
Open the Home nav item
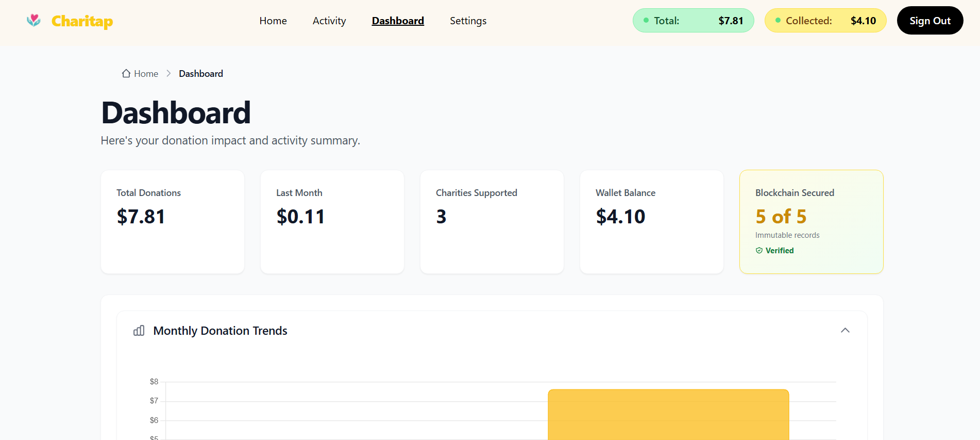273,21
